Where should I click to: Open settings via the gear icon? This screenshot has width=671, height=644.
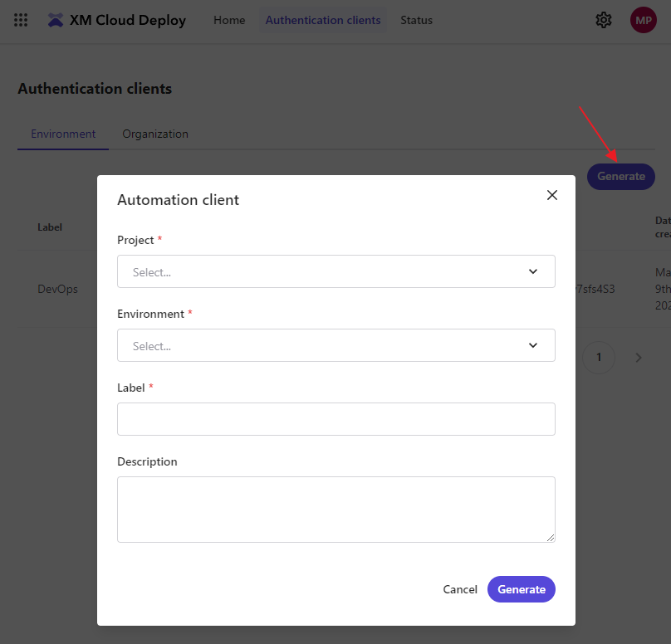[x=604, y=19]
